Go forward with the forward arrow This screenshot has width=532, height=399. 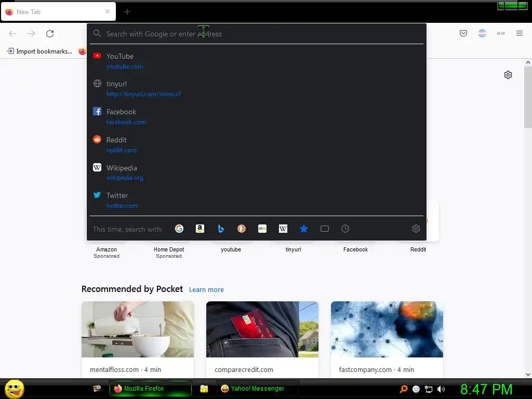31,34
